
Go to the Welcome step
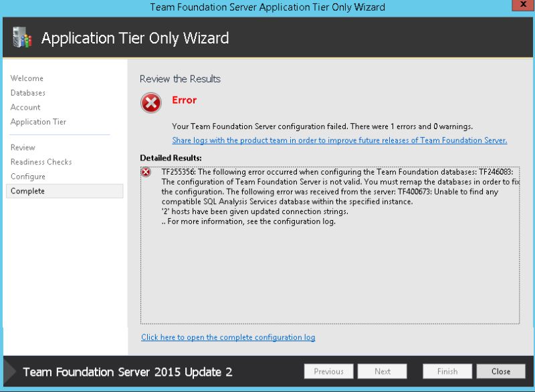(x=27, y=78)
